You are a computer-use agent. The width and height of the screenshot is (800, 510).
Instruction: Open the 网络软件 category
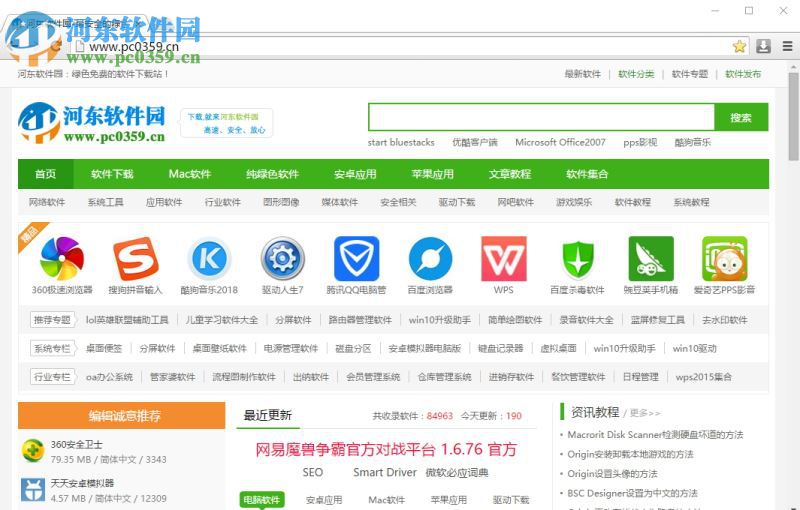pos(47,202)
